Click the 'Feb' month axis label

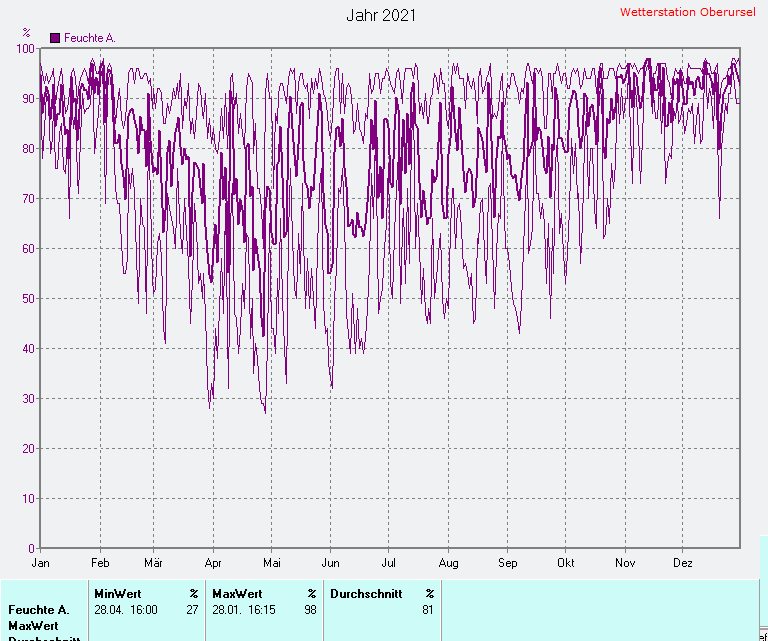(x=100, y=563)
